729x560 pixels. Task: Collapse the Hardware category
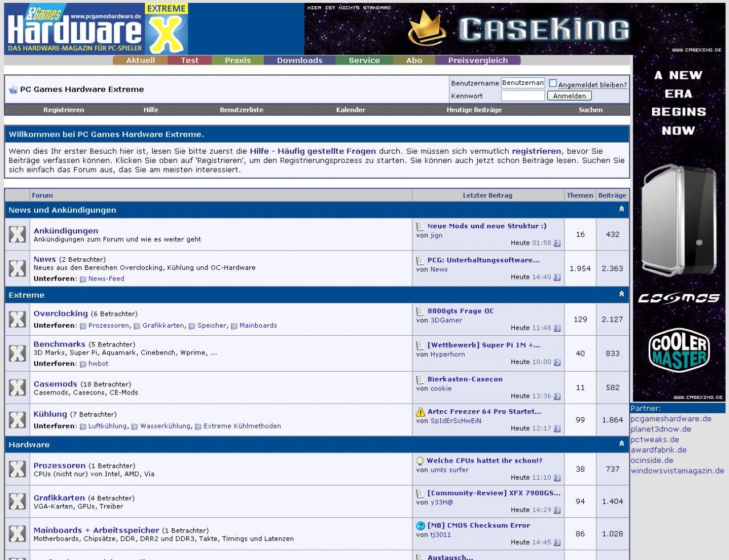621,443
